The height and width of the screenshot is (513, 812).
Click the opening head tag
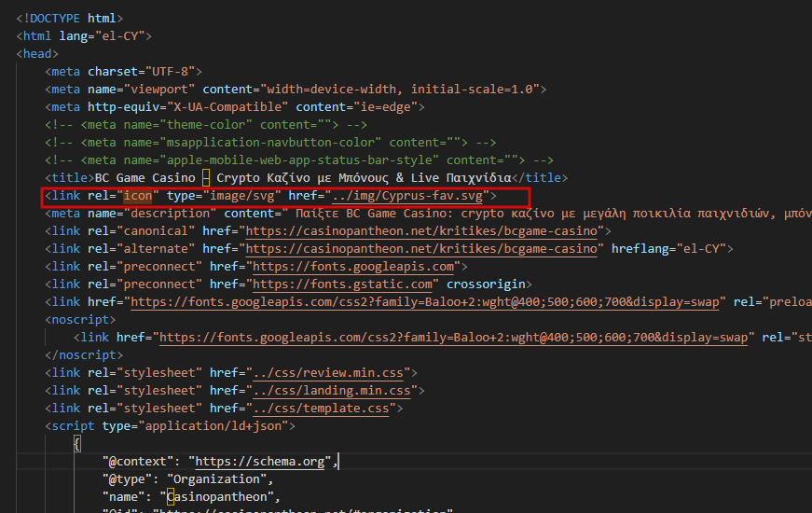point(37,54)
